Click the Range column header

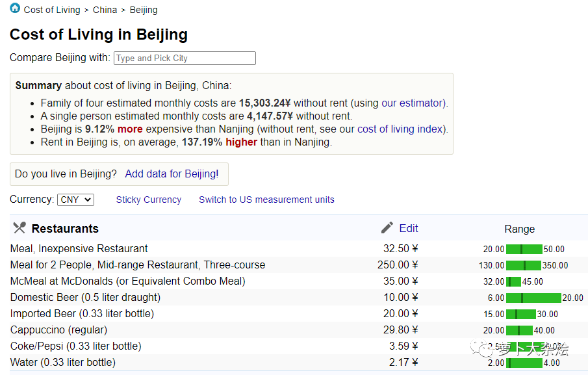coord(519,229)
